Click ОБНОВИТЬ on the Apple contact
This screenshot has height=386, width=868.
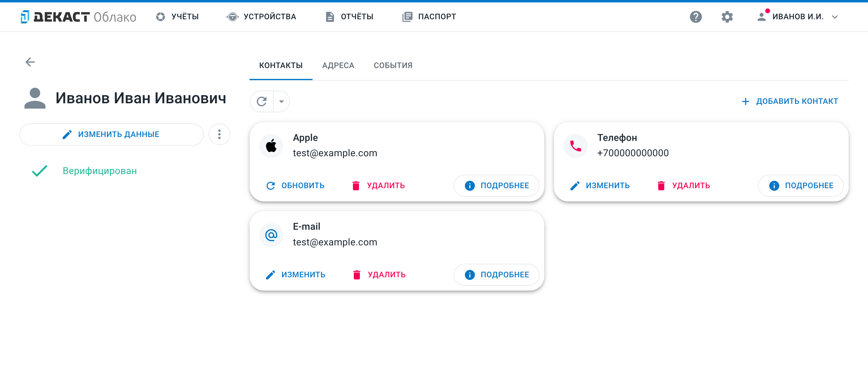(x=295, y=185)
